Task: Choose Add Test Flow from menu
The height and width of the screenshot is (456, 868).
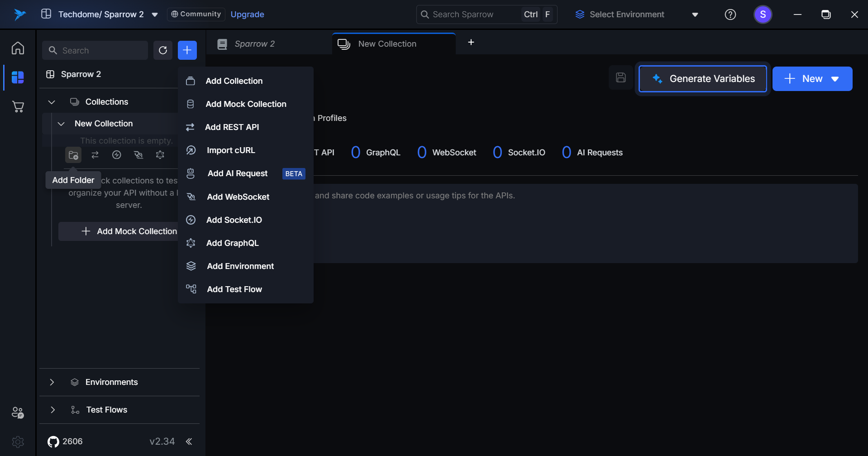Action: coord(234,289)
